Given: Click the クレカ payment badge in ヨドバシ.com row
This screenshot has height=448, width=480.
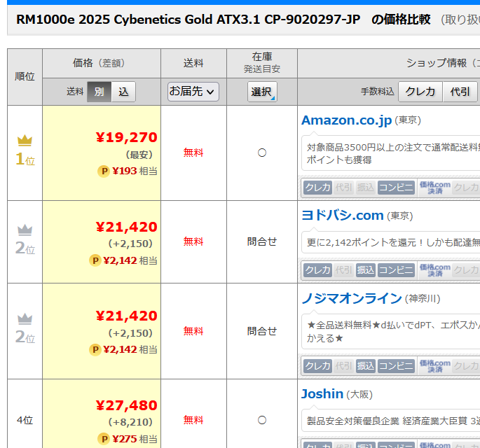Looking at the screenshot, I should (x=317, y=270).
